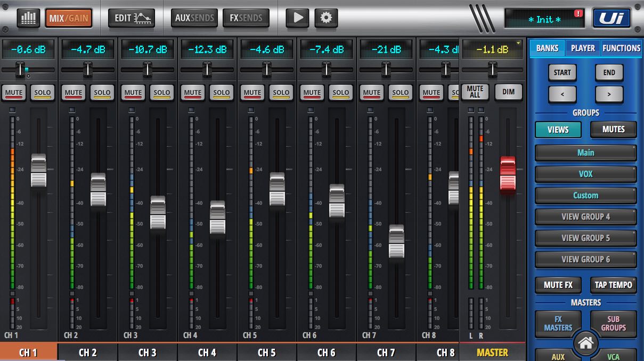Select the VOX view group
The image size is (644, 361).
[x=586, y=174]
